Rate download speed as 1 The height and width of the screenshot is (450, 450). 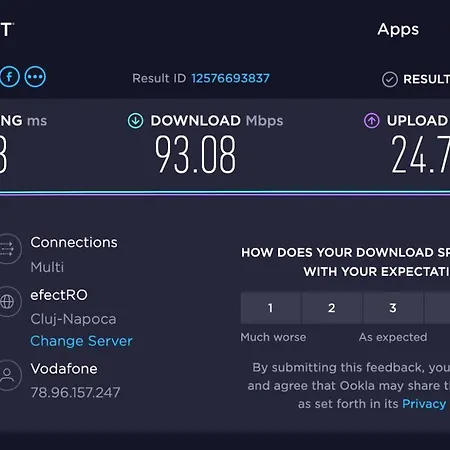(271, 308)
